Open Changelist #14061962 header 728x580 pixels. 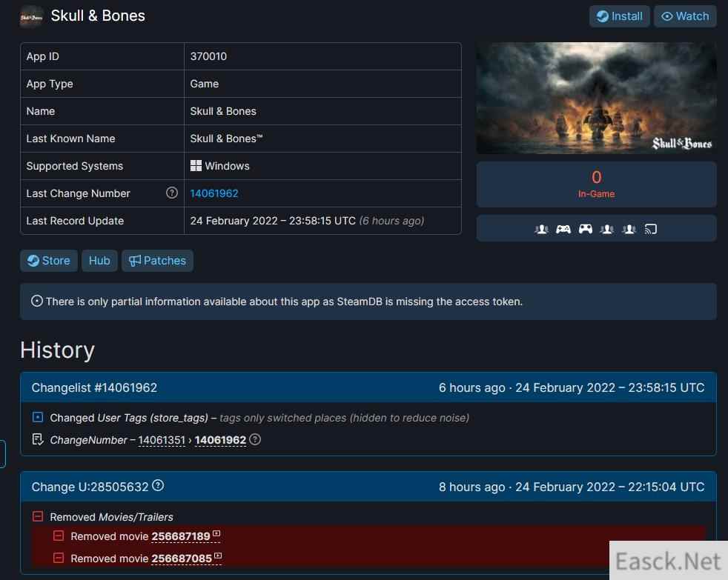click(368, 387)
